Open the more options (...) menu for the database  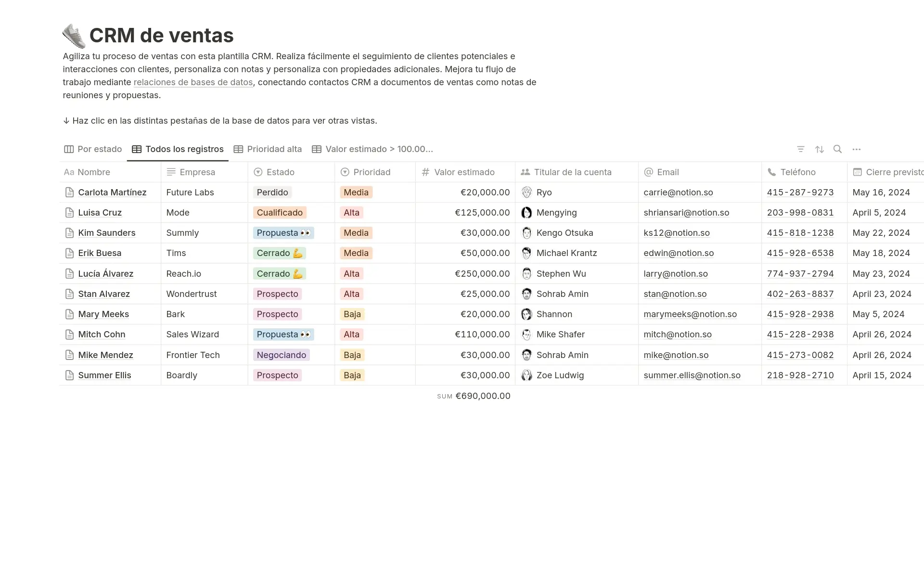857,149
